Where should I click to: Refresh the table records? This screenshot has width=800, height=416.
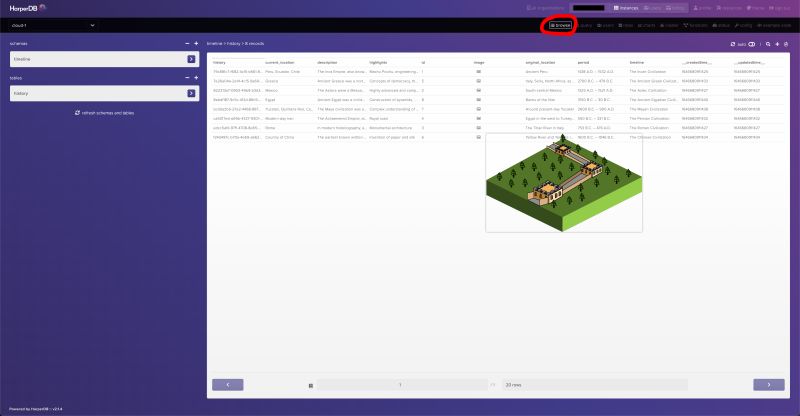pos(733,44)
